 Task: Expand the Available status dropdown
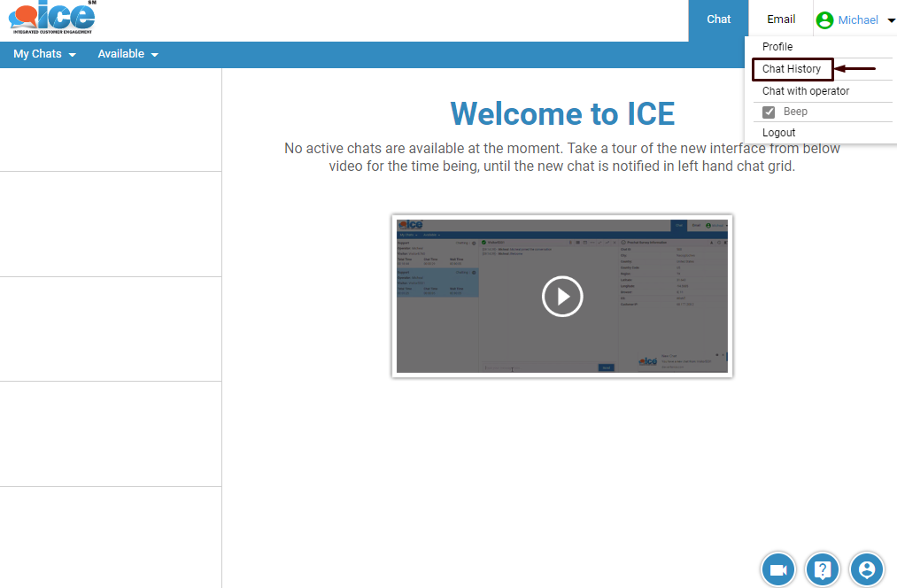coord(128,54)
